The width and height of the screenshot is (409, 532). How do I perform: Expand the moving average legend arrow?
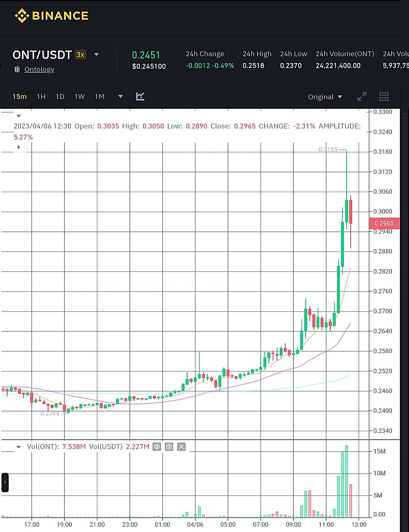point(19,147)
